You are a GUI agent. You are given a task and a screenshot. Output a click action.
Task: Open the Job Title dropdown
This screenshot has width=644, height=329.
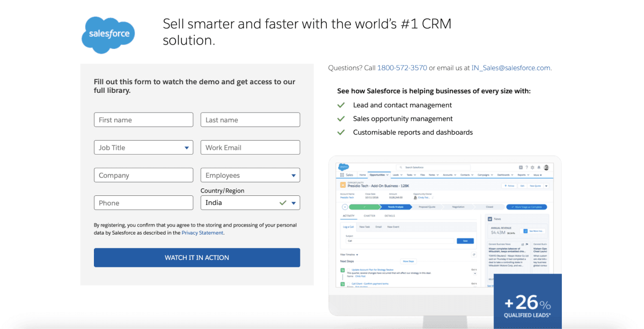(x=143, y=148)
